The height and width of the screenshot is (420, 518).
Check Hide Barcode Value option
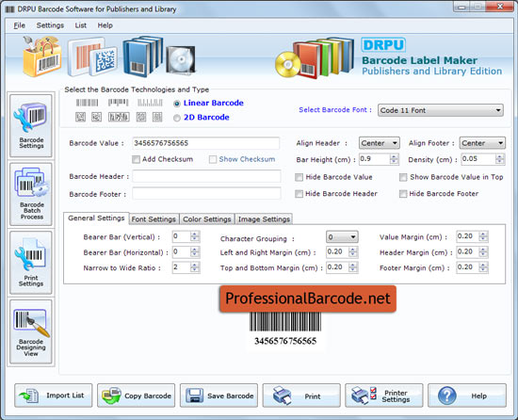299,177
